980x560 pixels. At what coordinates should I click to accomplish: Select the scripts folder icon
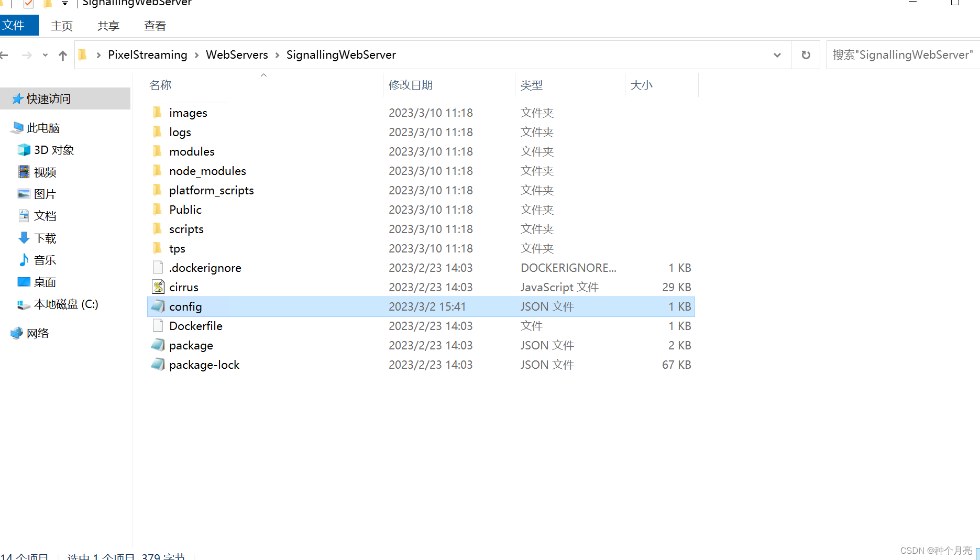coord(157,228)
